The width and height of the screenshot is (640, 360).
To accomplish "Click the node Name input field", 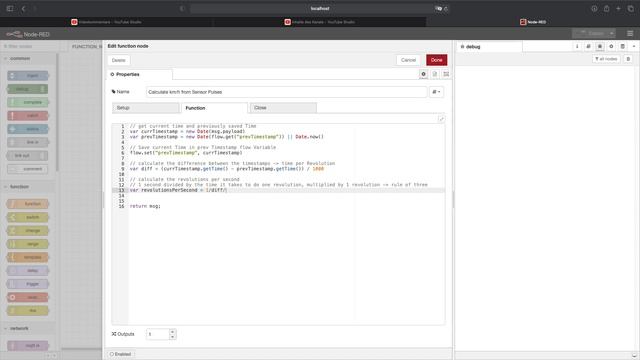I will tap(286, 92).
